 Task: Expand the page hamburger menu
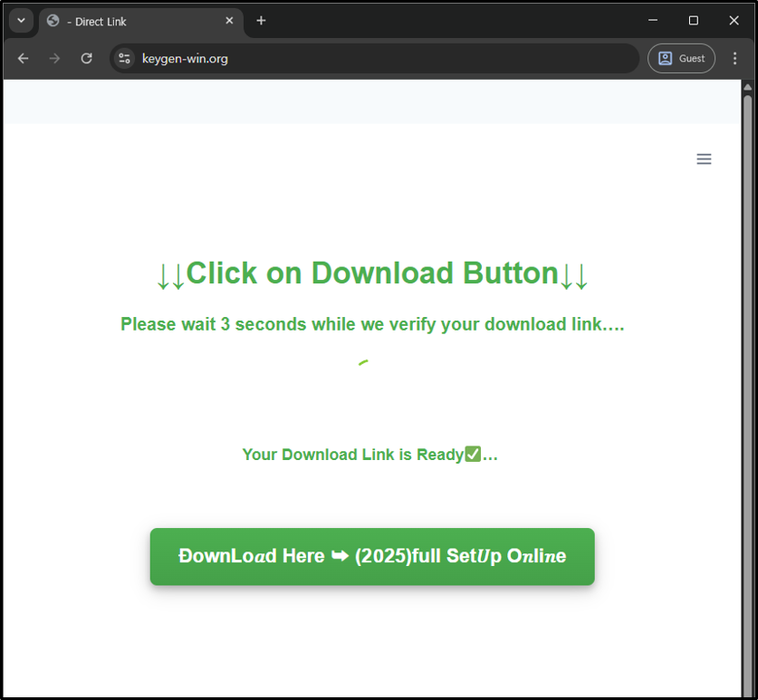point(704,159)
